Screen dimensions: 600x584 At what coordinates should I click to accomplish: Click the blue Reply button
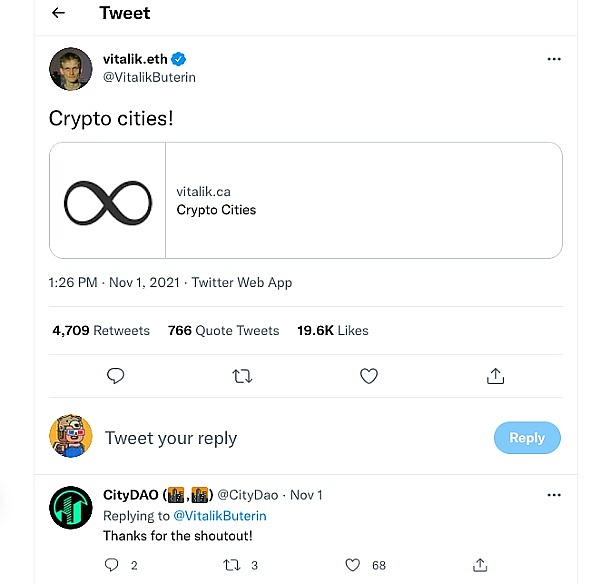(527, 438)
